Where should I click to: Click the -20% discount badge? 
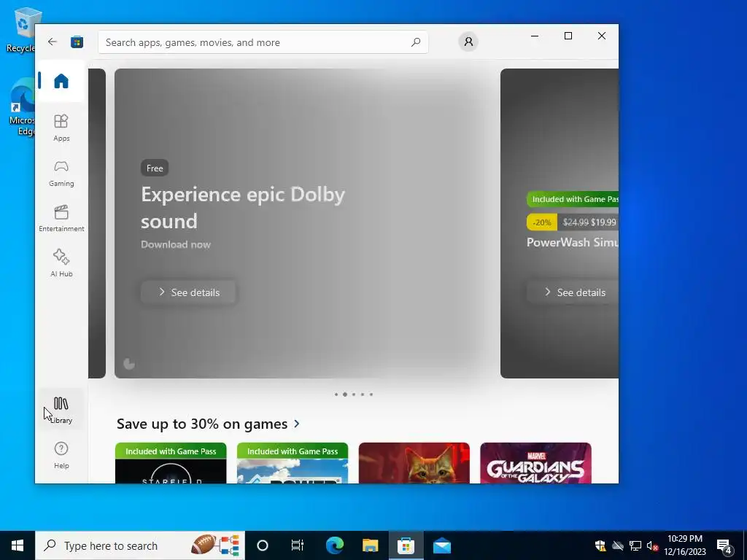click(542, 222)
